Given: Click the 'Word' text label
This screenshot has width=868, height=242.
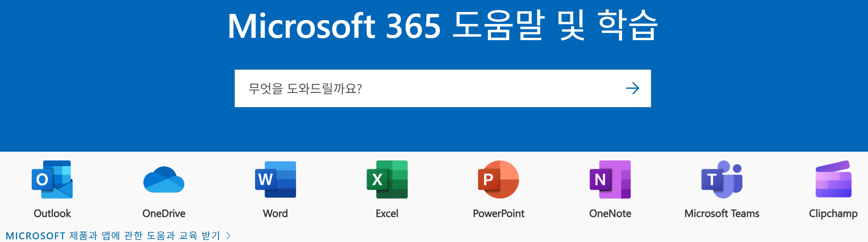Looking at the screenshot, I should coord(275,213).
